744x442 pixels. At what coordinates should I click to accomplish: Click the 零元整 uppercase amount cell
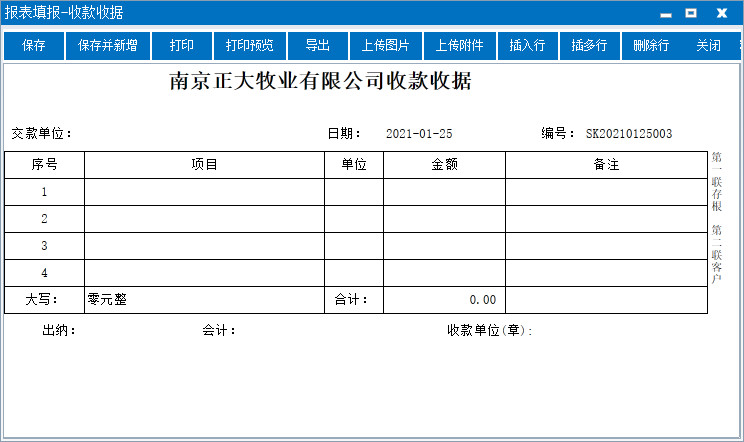click(205, 300)
